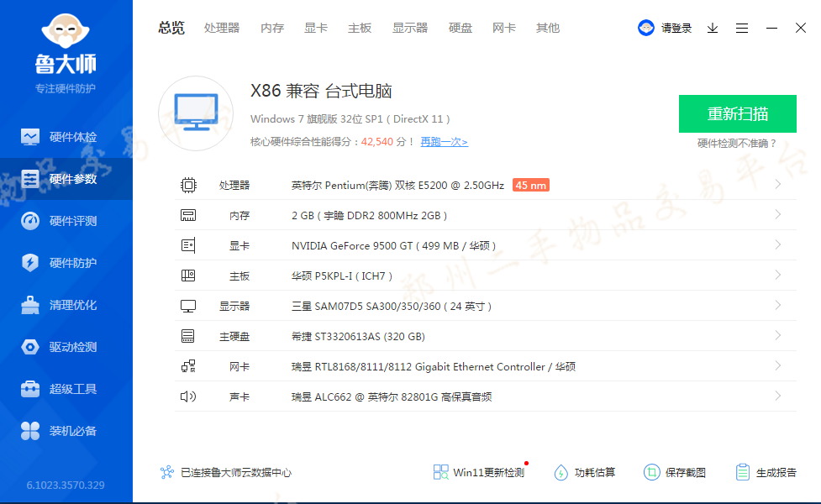Click the 宇瞻 DDR2 800MHz memory text
This screenshot has height=504, width=821.
click(369, 216)
